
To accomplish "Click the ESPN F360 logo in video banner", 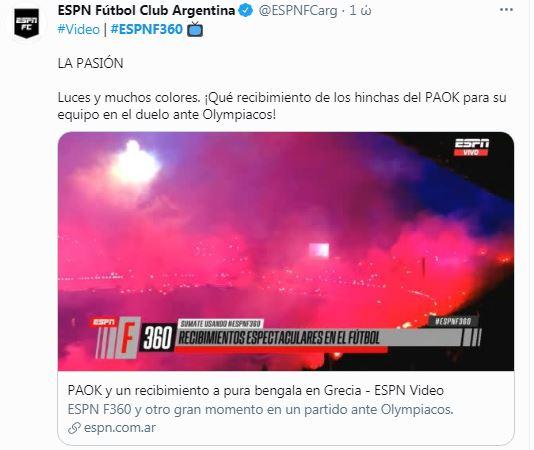I will point(133,338).
